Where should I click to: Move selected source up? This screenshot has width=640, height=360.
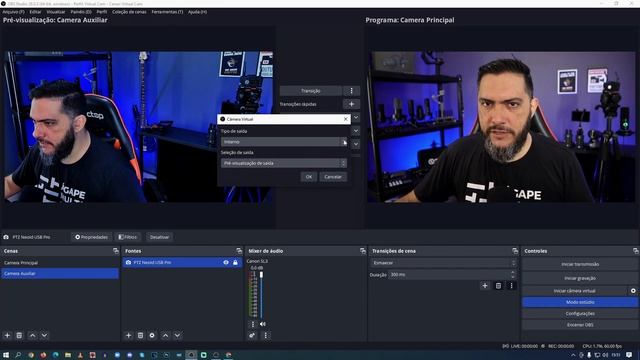point(165,335)
